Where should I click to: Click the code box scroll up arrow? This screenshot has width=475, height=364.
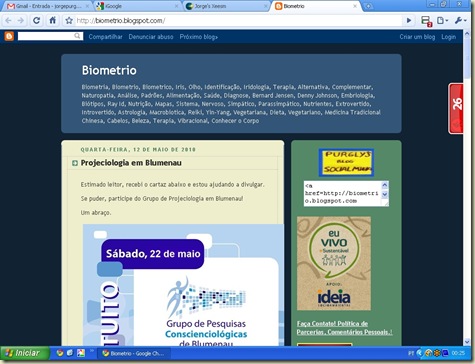coord(384,185)
